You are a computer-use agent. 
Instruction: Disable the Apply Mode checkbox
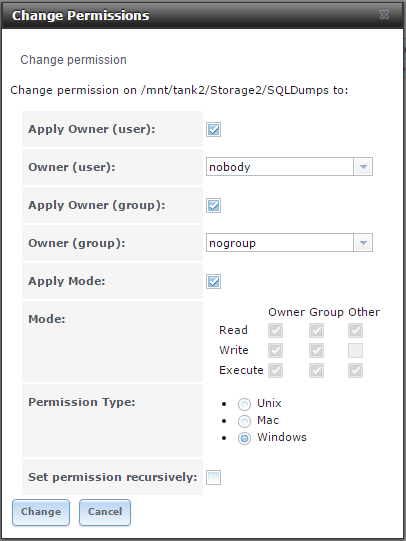coord(214,282)
